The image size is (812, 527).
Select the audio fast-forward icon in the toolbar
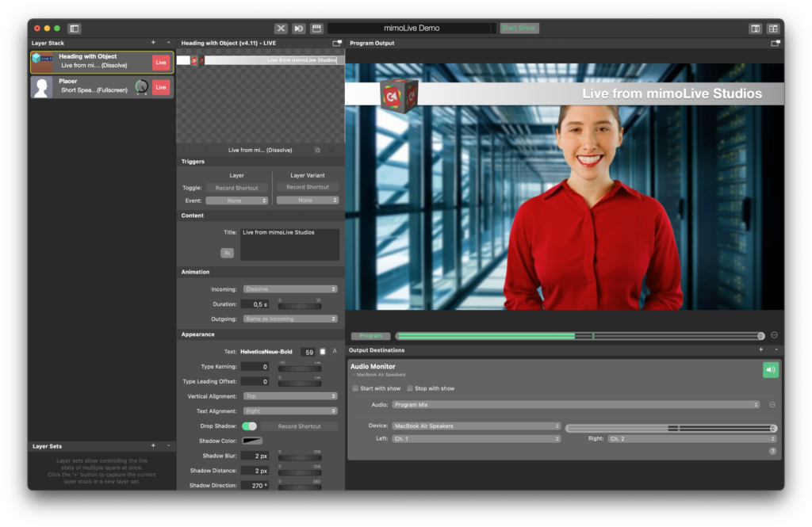(297, 28)
